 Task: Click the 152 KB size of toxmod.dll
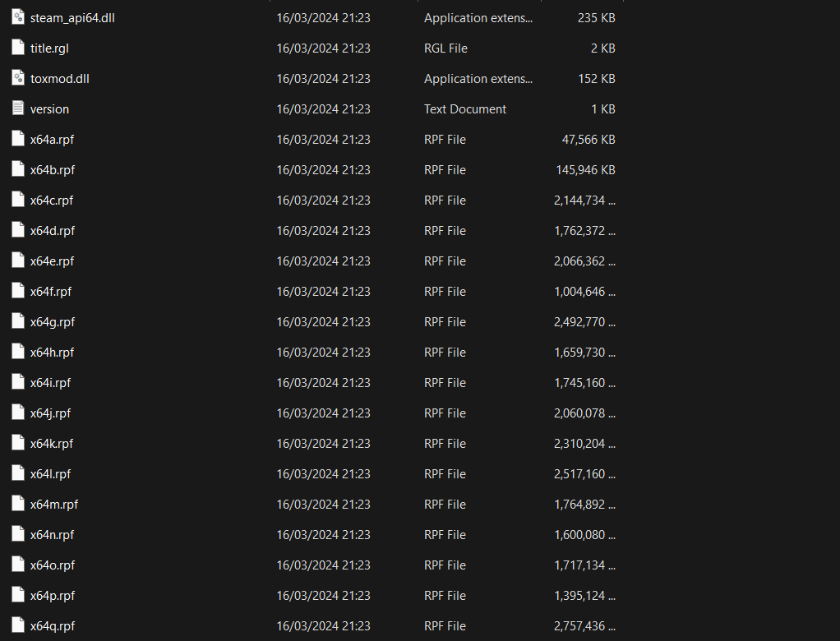[596, 79]
